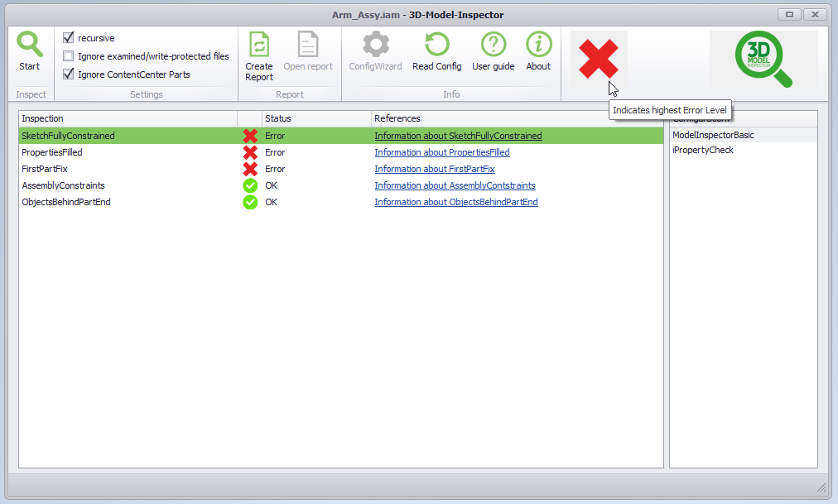Open the report via Open report icon
This screenshot has height=504, width=838.
(x=308, y=45)
